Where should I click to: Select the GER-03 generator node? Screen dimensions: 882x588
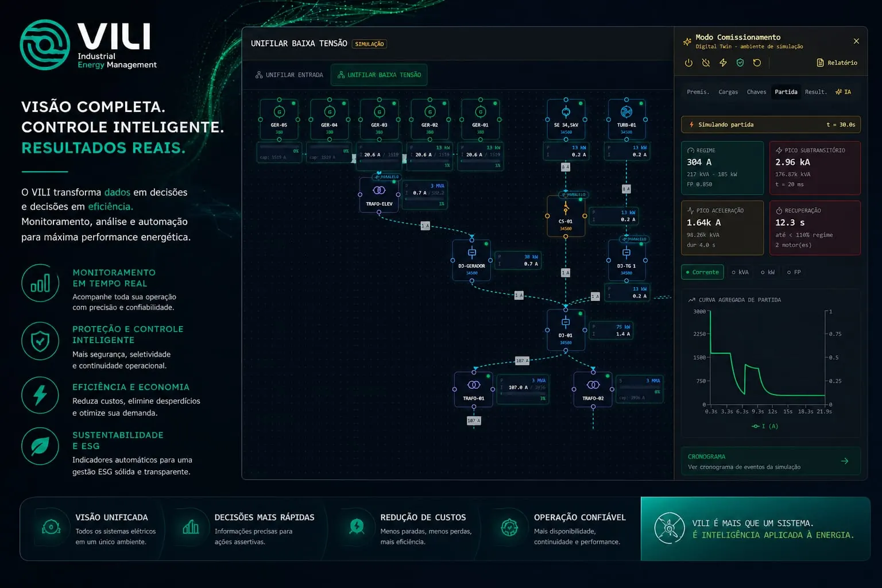point(380,119)
